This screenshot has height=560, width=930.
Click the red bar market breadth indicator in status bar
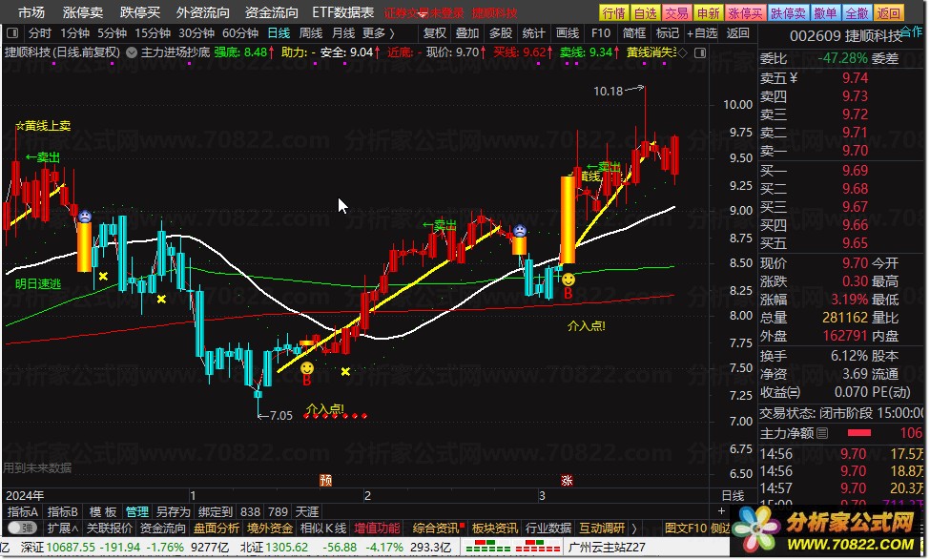(x=537, y=547)
